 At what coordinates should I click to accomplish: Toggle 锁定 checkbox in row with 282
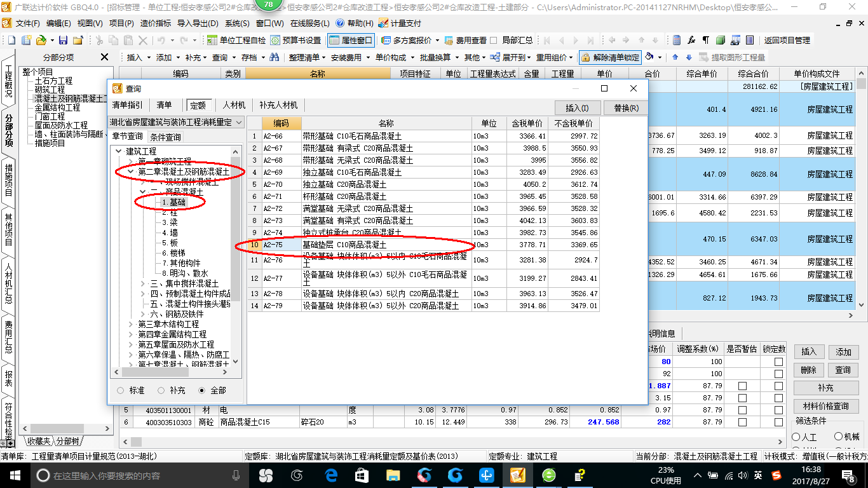click(x=778, y=422)
